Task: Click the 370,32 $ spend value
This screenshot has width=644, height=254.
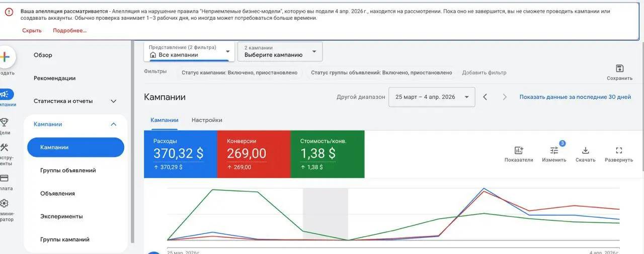Action: [x=179, y=153]
